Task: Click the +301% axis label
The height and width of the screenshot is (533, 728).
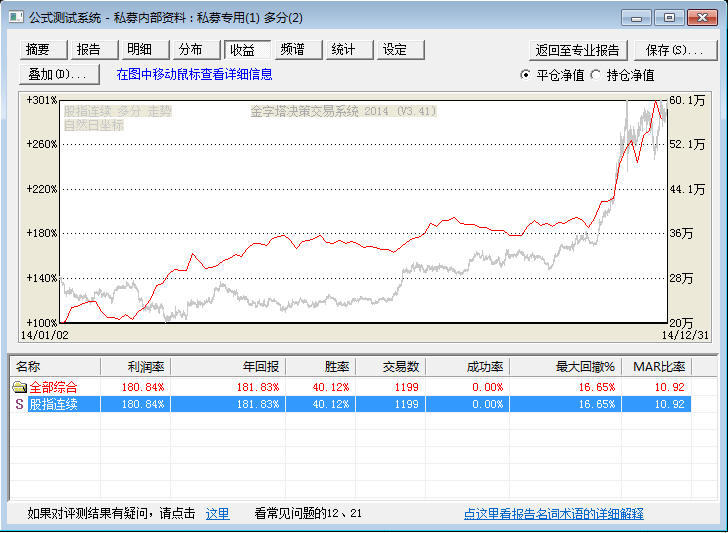Action: click(x=42, y=100)
